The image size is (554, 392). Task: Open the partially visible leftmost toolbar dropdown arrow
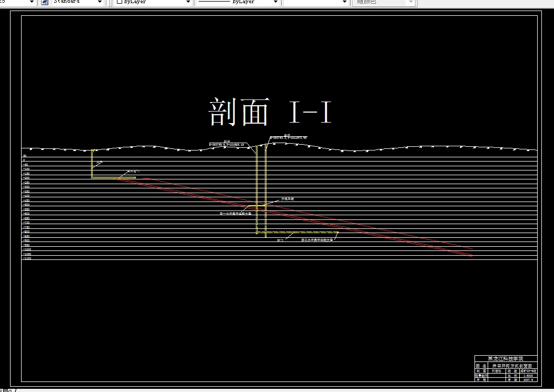point(32,2)
